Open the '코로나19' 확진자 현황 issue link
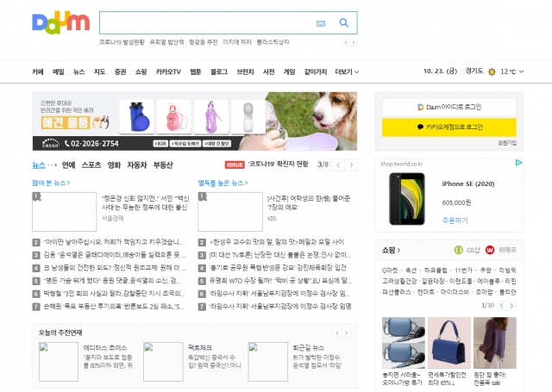552x392 pixels. click(278, 165)
